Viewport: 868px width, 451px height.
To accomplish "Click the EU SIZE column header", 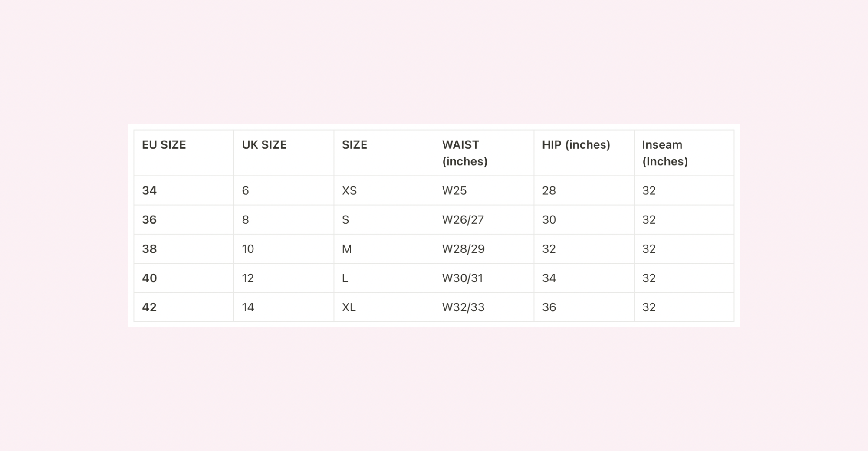I will pos(164,145).
